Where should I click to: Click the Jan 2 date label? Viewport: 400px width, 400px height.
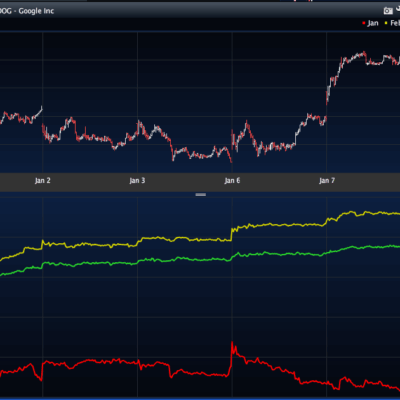(x=42, y=181)
